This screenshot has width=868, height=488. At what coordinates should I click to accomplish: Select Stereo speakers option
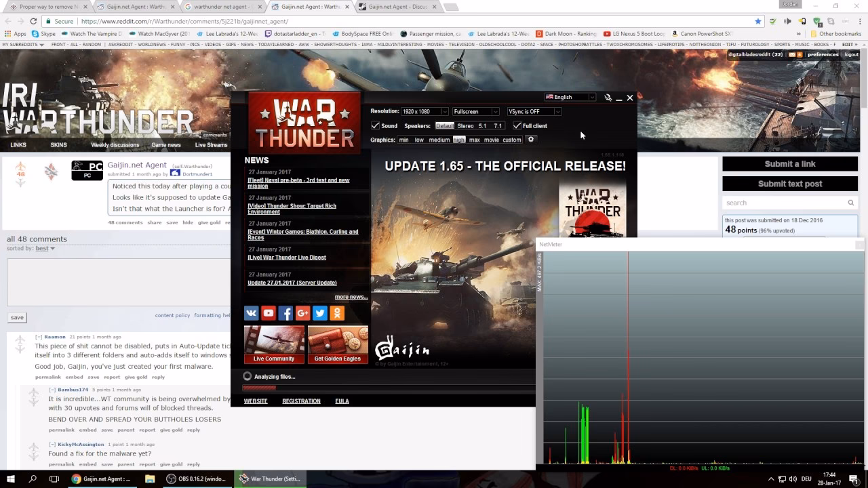click(x=465, y=126)
